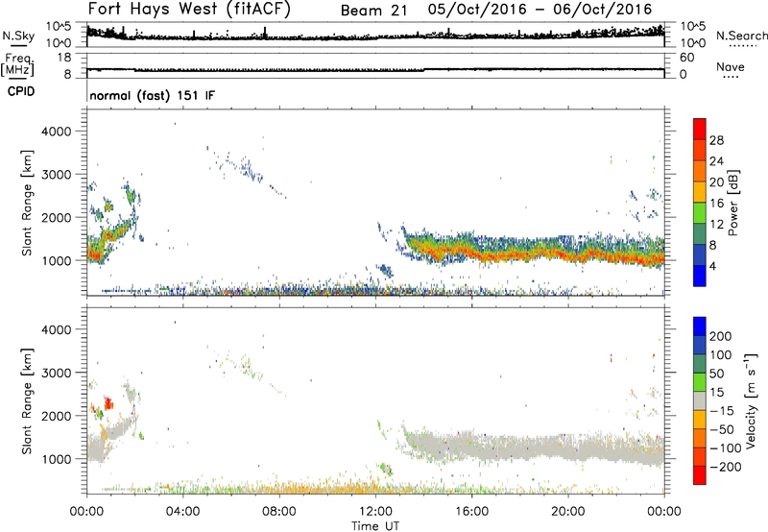768x532 pixels.
Task: Click the 'Slant Range [km]' label of velocity panel
Action: pos(27,400)
